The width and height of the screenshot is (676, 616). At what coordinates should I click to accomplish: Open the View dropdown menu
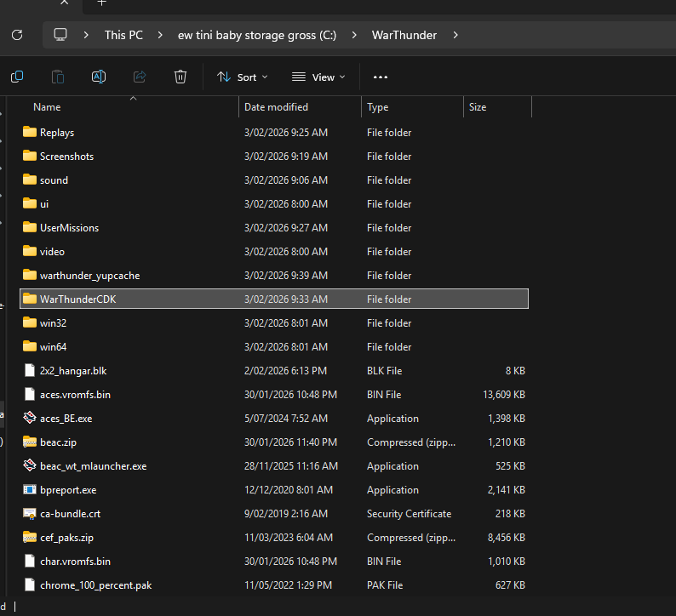coord(318,77)
